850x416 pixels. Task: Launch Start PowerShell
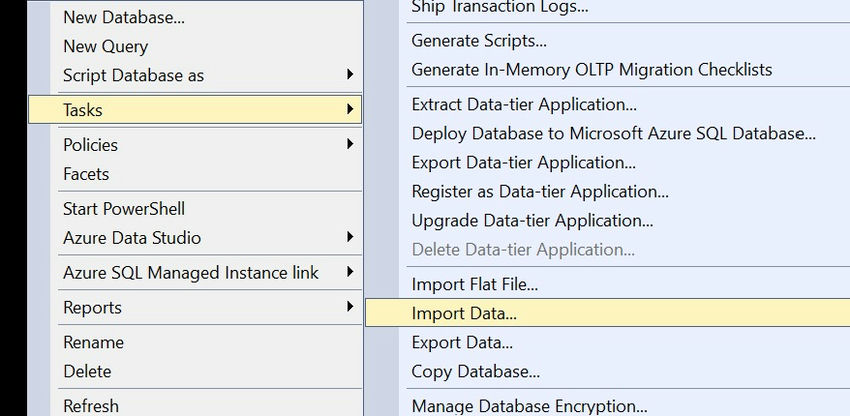[x=124, y=209]
